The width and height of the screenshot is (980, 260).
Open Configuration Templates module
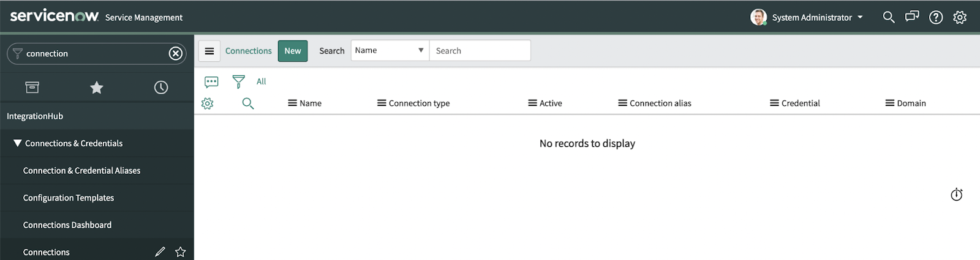point(69,198)
